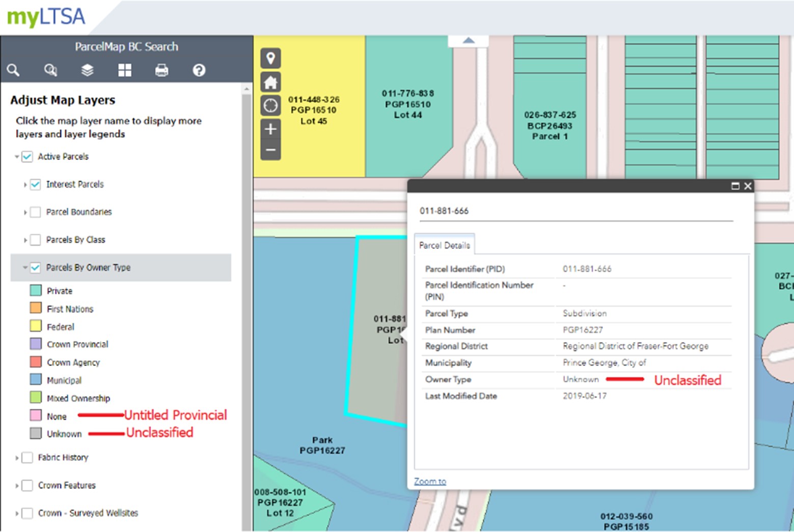This screenshot has height=532, width=794.
Task: Uncheck the Active Parcels layer
Action: 27,157
